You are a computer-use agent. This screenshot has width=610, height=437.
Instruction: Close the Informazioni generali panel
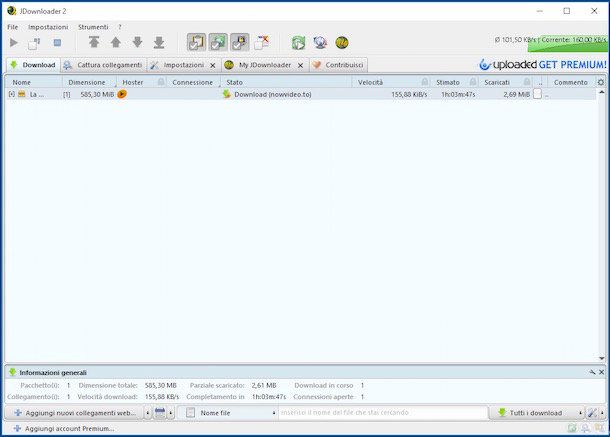point(601,372)
